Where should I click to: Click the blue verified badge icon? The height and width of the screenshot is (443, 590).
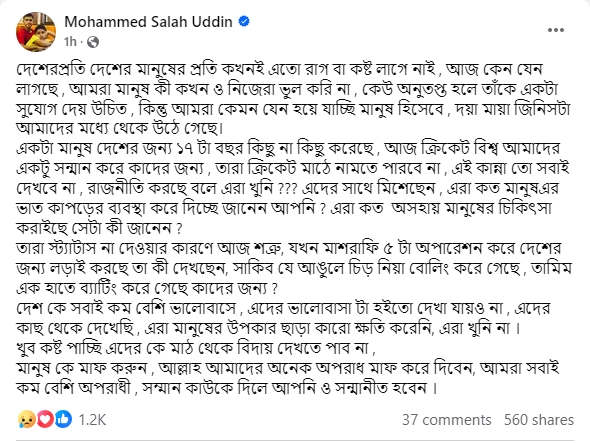(x=244, y=21)
